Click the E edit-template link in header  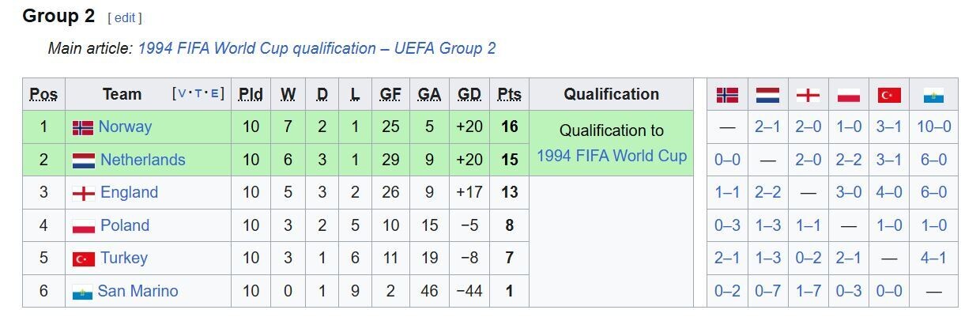214,94
